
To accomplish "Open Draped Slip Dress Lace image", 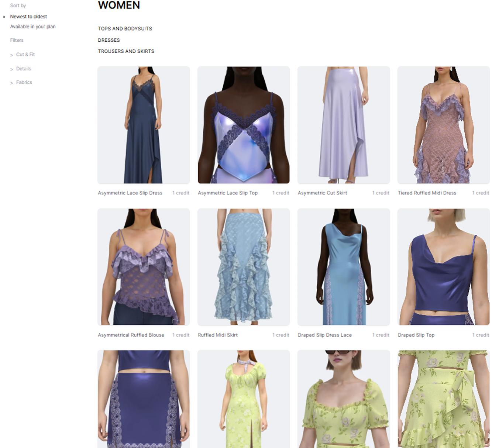I will [344, 267].
